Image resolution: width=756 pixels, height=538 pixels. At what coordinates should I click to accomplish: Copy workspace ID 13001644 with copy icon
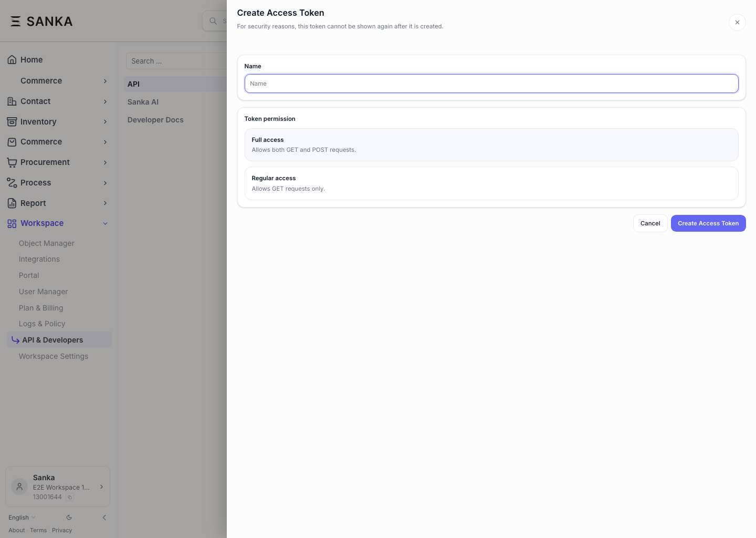click(69, 496)
